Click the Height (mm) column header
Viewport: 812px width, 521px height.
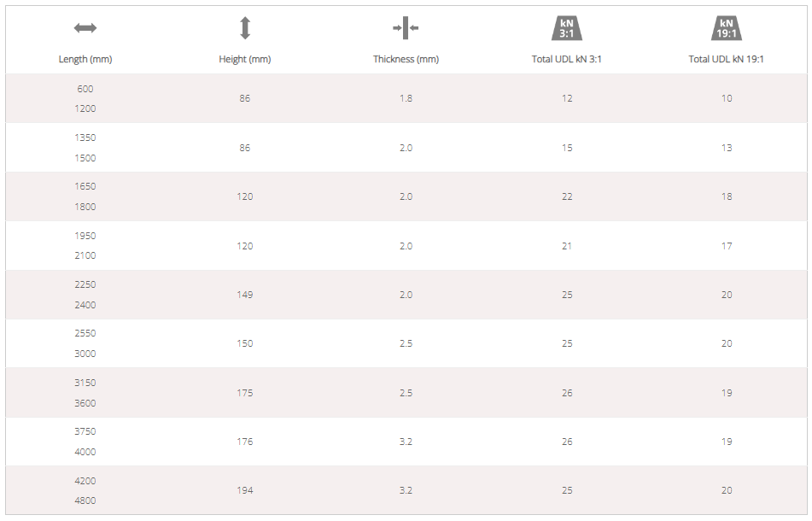[245, 59]
